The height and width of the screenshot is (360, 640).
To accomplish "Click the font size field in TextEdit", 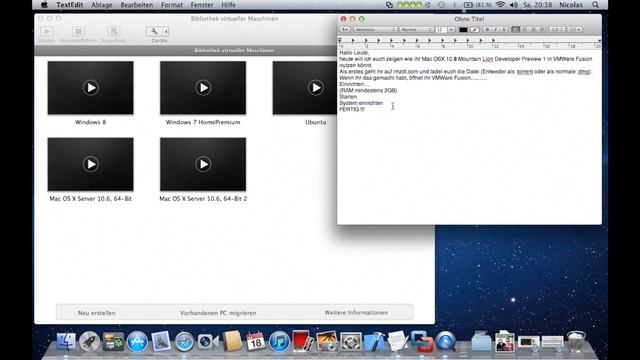I will pos(441,29).
